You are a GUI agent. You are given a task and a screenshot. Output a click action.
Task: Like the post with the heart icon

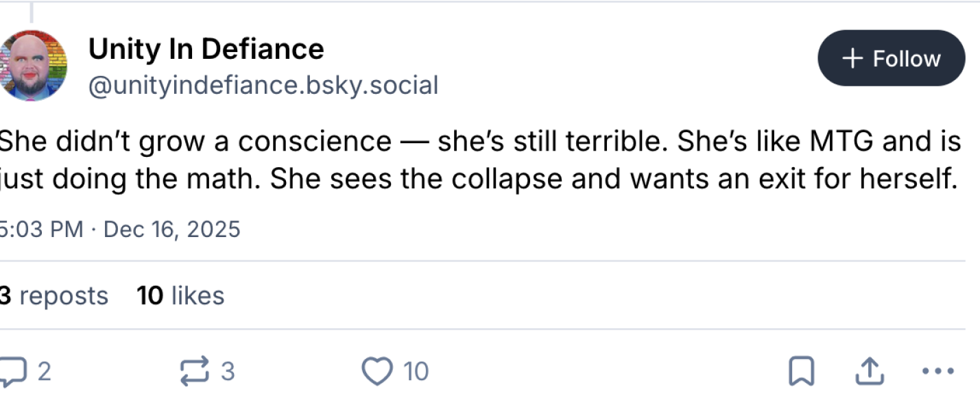pyautogui.click(x=376, y=372)
